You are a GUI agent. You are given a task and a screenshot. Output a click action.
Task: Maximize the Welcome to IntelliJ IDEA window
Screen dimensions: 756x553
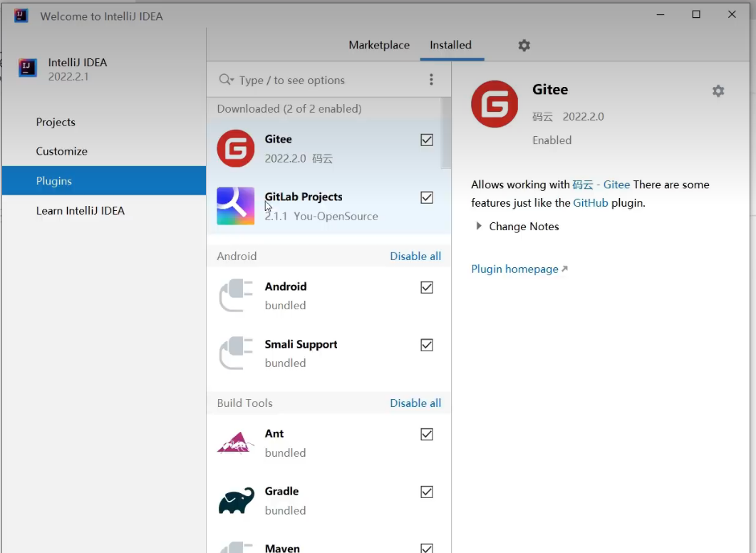point(696,14)
